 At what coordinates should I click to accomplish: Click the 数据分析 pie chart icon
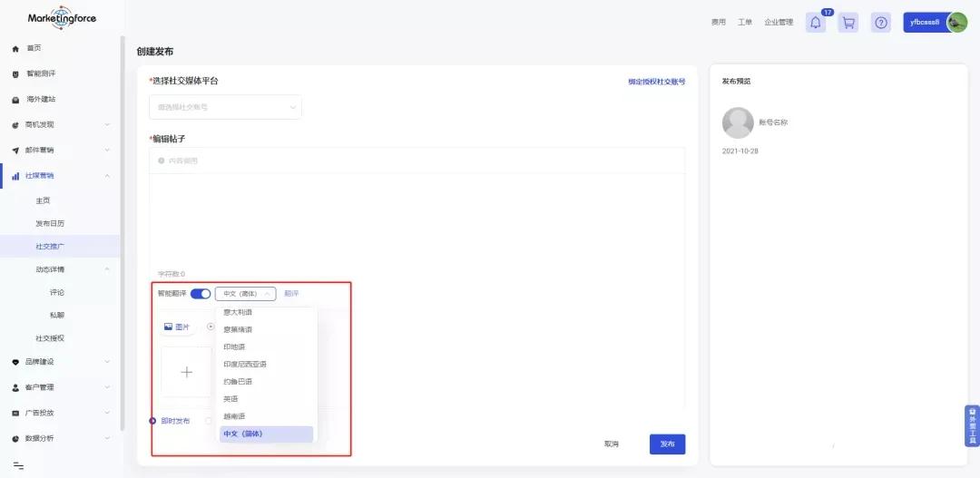pos(16,439)
